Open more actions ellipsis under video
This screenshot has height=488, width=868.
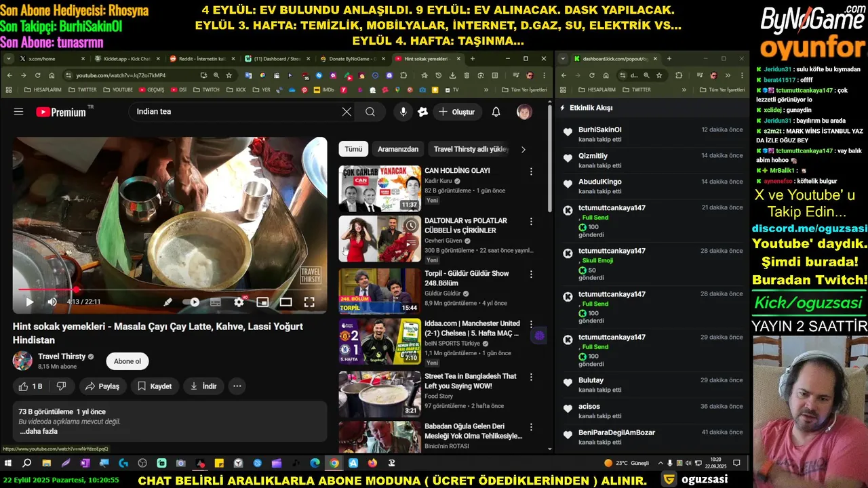[237, 386]
